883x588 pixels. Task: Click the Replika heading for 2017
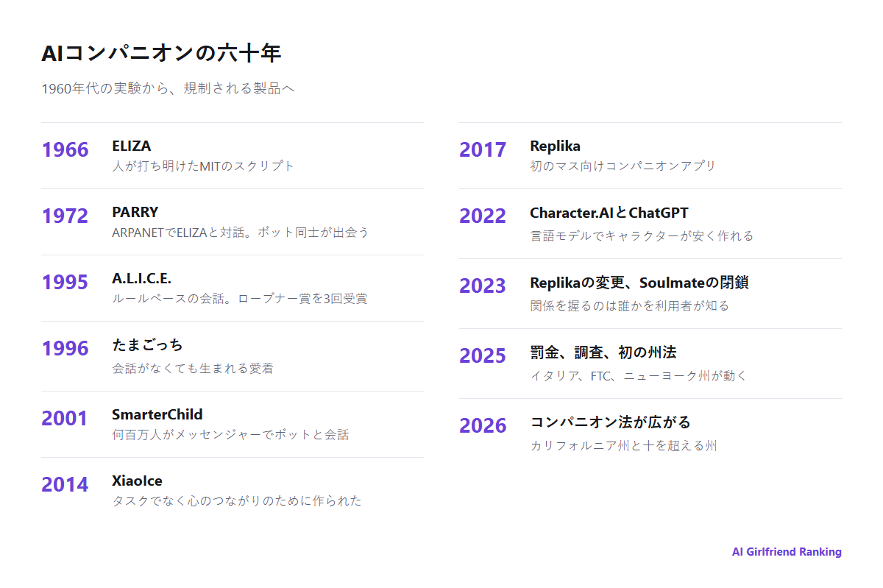556,146
